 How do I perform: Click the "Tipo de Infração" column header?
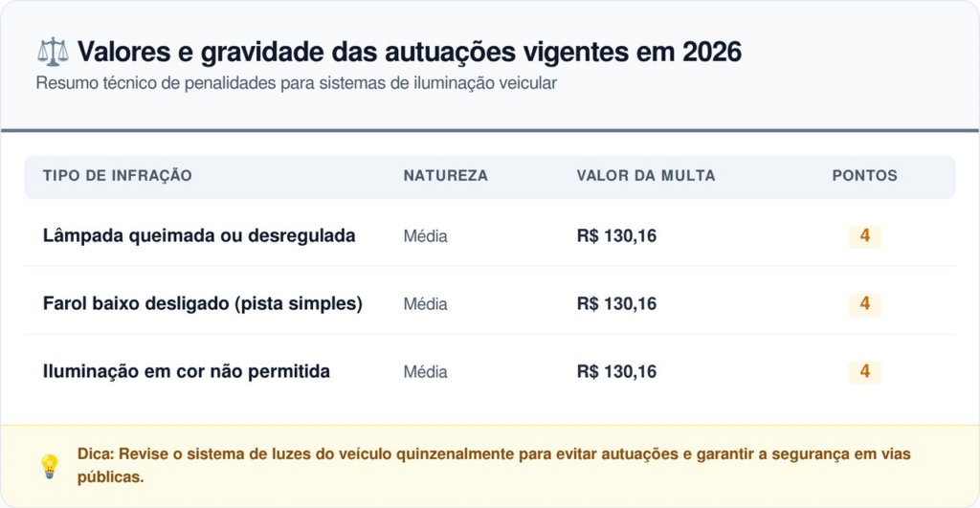point(118,176)
